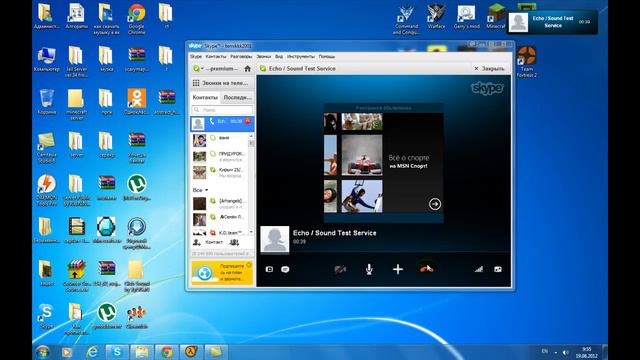
Task: End the call with the red hang-up button
Action: 427,269
